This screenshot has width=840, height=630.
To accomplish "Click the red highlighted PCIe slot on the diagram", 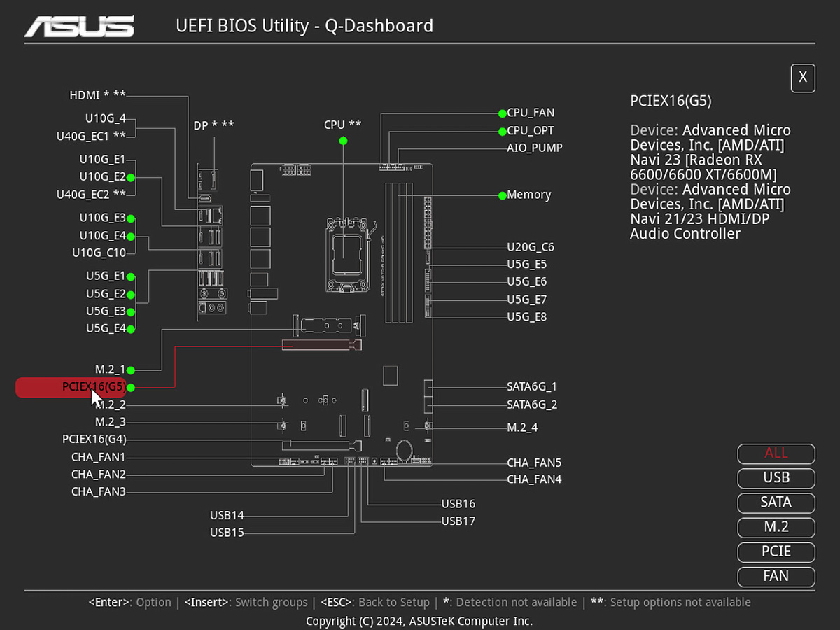I will 322,345.
